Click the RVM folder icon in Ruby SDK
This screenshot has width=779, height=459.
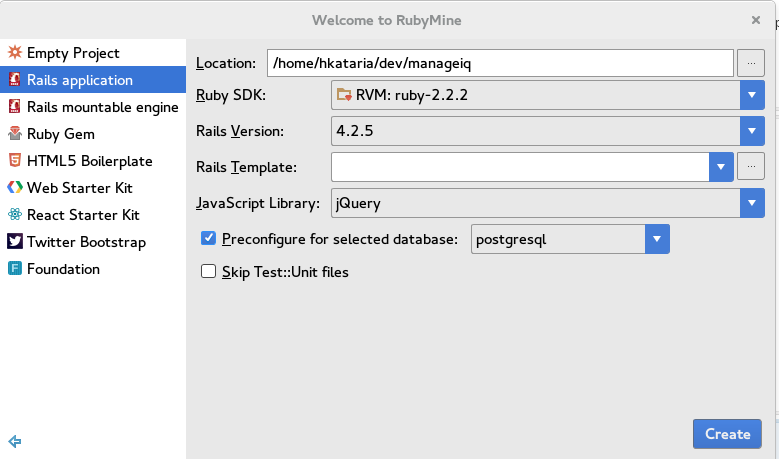(344, 94)
